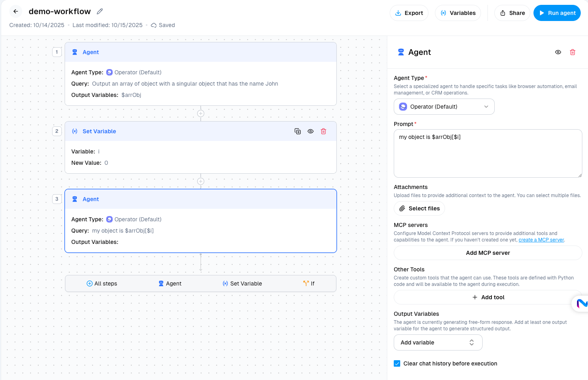
Task: Click the pencil icon to rename demo-workflow
Action: pos(99,11)
